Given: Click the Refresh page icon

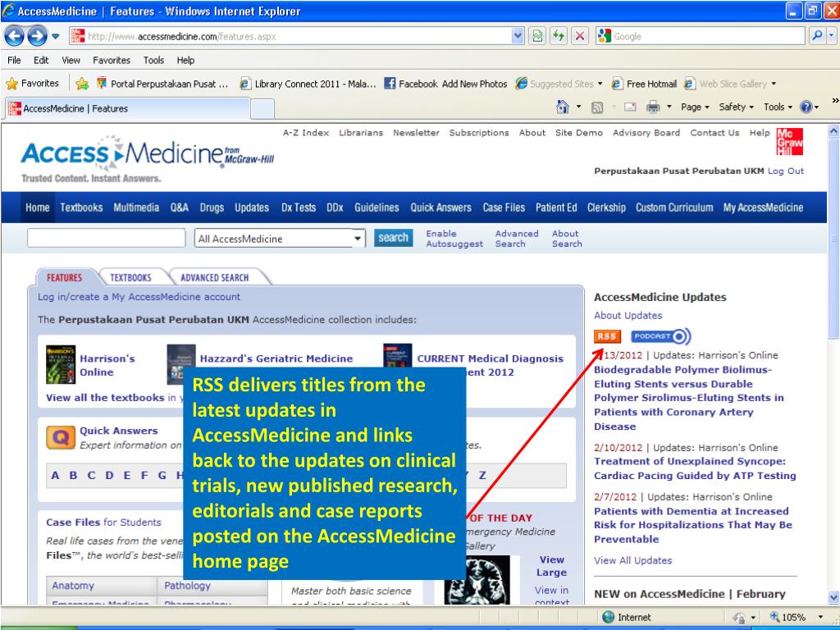Looking at the screenshot, I should [558, 36].
